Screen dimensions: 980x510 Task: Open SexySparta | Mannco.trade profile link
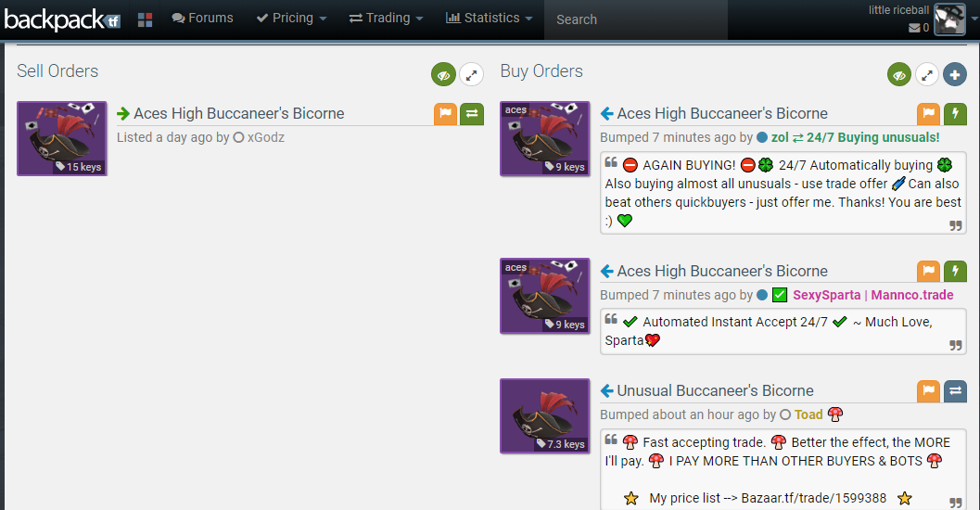click(x=859, y=295)
